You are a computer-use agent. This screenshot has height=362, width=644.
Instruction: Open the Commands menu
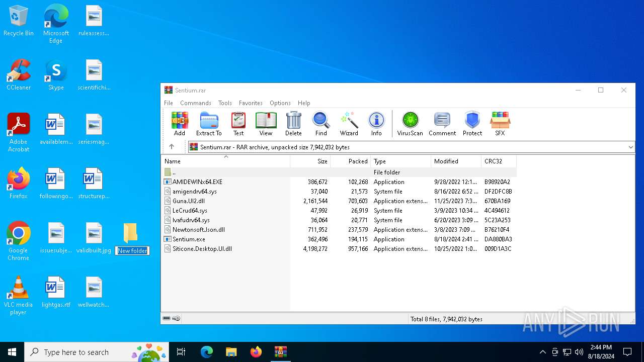[x=196, y=103]
